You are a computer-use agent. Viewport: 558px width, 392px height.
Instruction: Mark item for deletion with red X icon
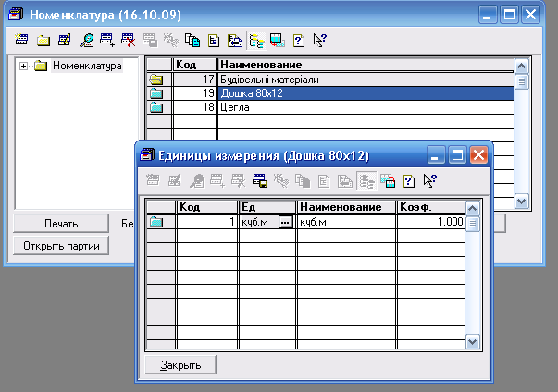click(128, 40)
